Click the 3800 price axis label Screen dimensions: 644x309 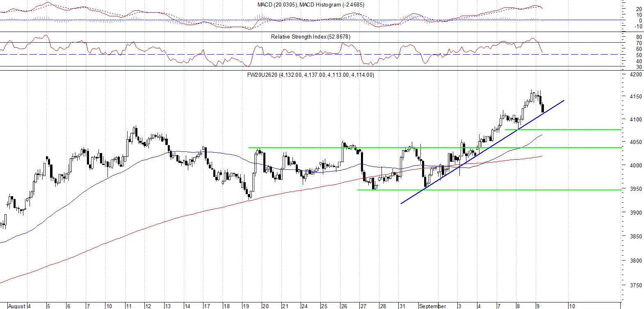[x=636, y=261]
